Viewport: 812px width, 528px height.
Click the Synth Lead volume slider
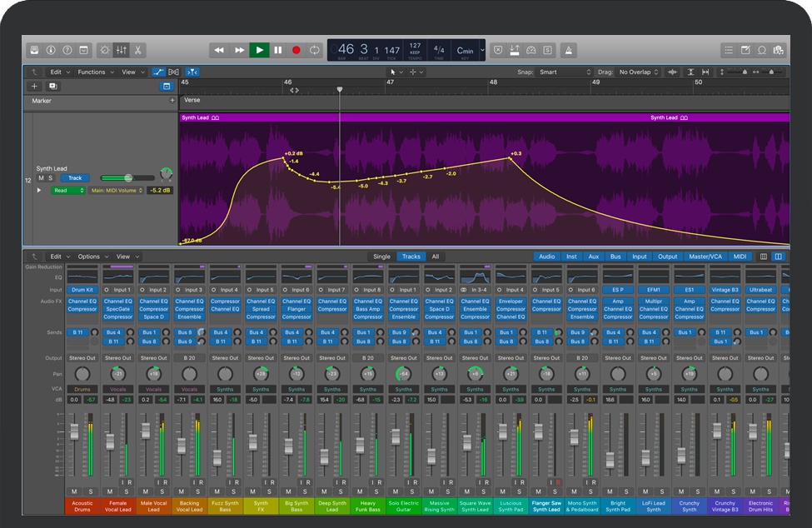127,178
